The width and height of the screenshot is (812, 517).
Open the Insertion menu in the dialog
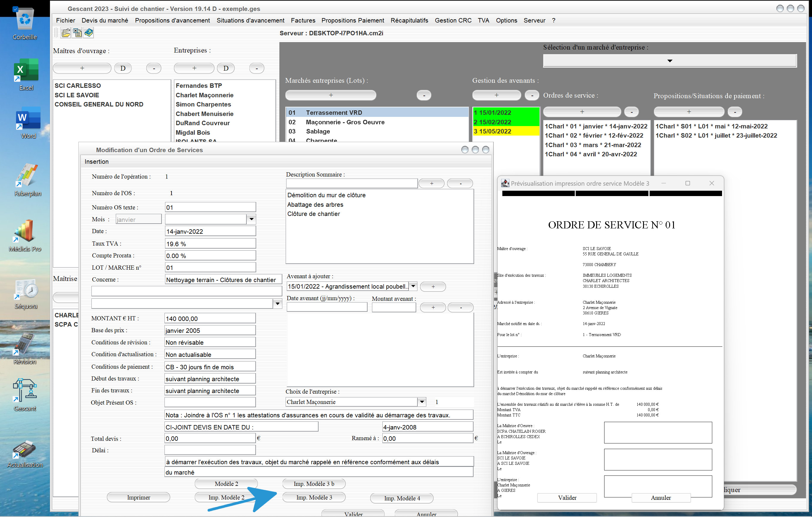point(96,162)
